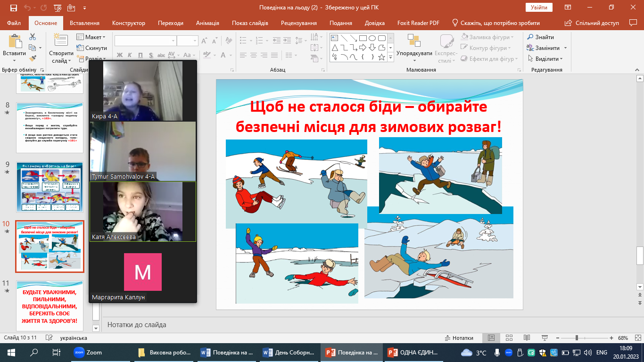The height and width of the screenshot is (362, 644).
Task: Toggle Normal view button in status bar
Action: pos(491,338)
